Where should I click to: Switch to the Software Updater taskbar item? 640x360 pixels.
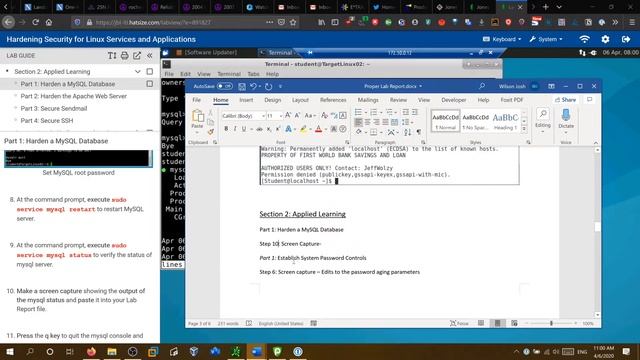207,52
